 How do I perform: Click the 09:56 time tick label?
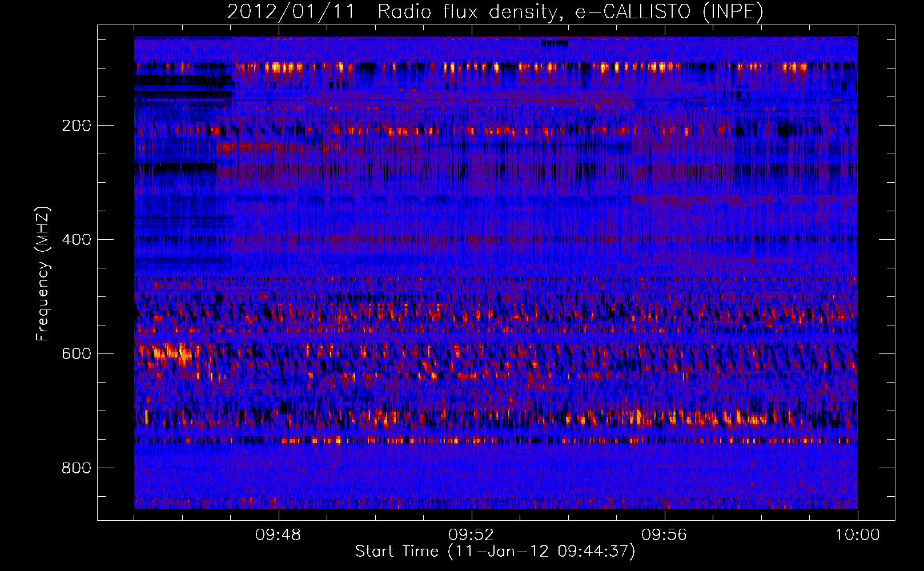pyautogui.click(x=664, y=535)
